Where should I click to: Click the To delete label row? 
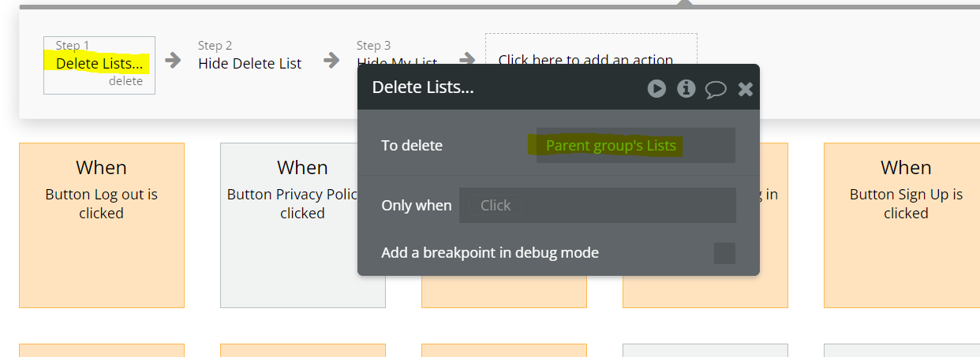tap(559, 146)
